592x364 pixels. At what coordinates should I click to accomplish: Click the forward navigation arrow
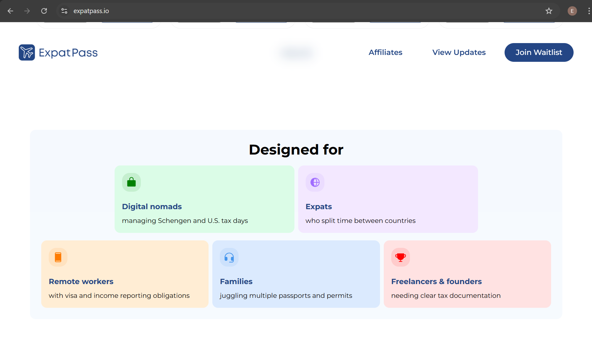(x=27, y=11)
